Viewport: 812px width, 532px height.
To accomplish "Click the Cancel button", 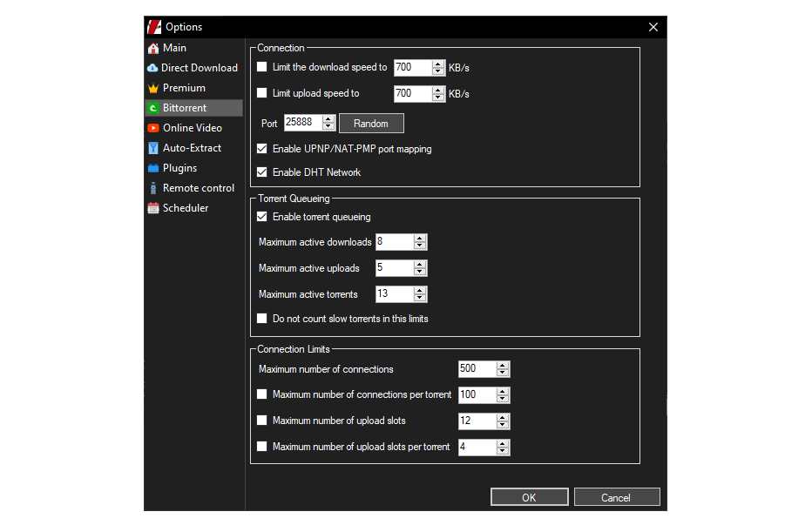I will (x=617, y=497).
